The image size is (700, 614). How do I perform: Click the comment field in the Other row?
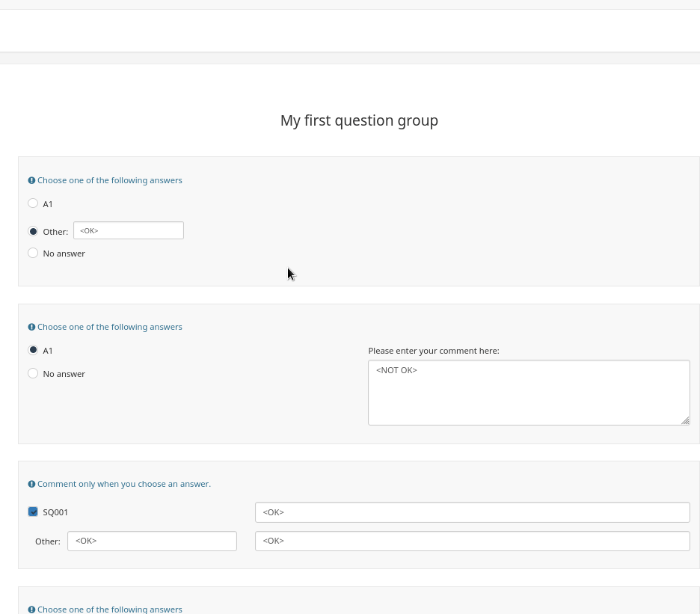point(472,541)
